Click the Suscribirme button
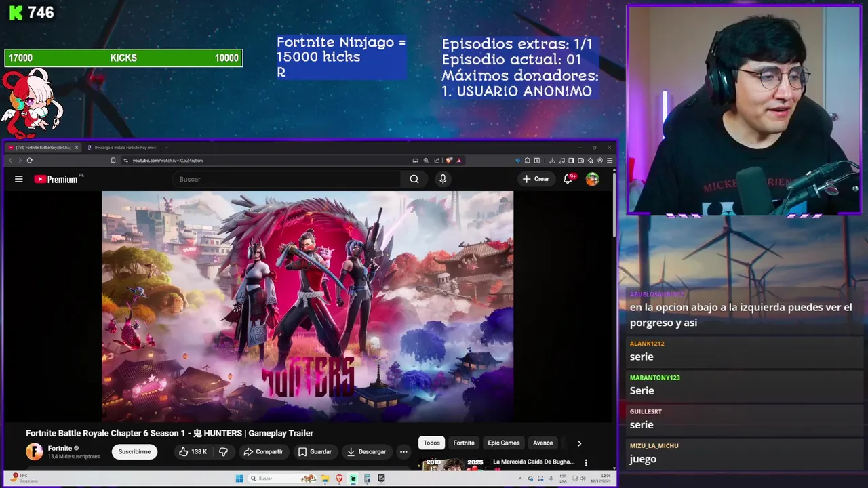 pyautogui.click(x=134, y=451)
